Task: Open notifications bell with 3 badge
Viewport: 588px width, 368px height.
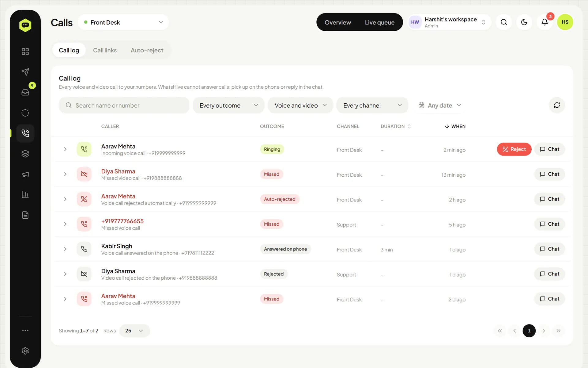Action: pyautogui.click(x=545, y=22)
